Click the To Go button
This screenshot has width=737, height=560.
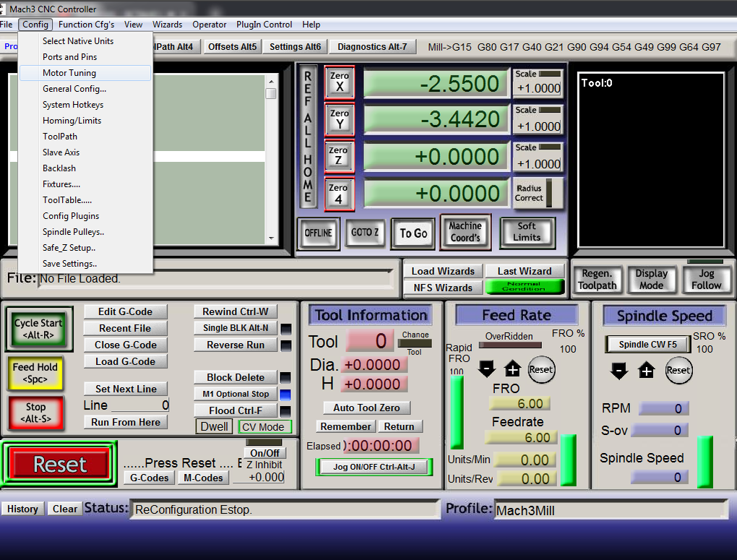tap(413, 233)
